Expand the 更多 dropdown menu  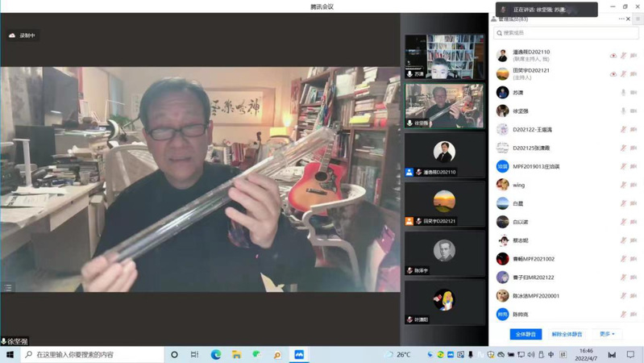click(606, 334)
